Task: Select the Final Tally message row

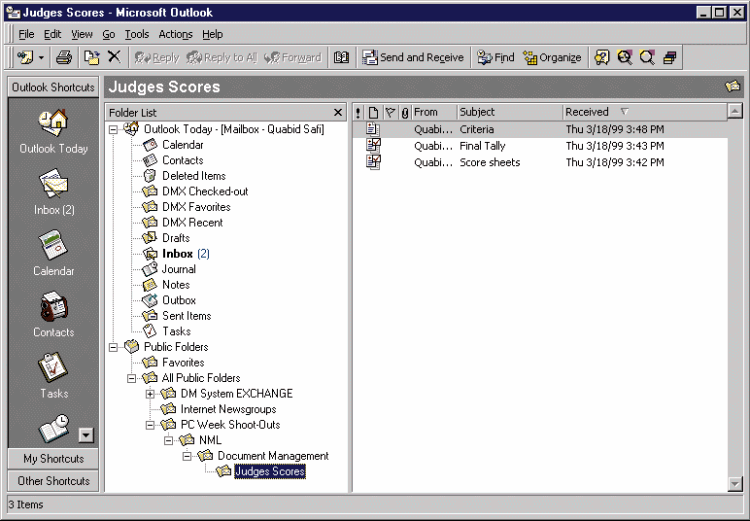Action: (x=540, y=146)
